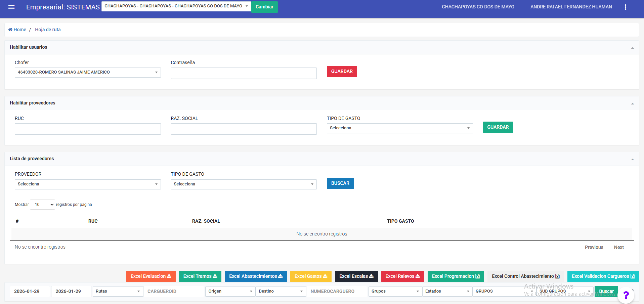Screen dimensions: 644x304
Task: Download Excel Relevos report
Action: (402, 276)
